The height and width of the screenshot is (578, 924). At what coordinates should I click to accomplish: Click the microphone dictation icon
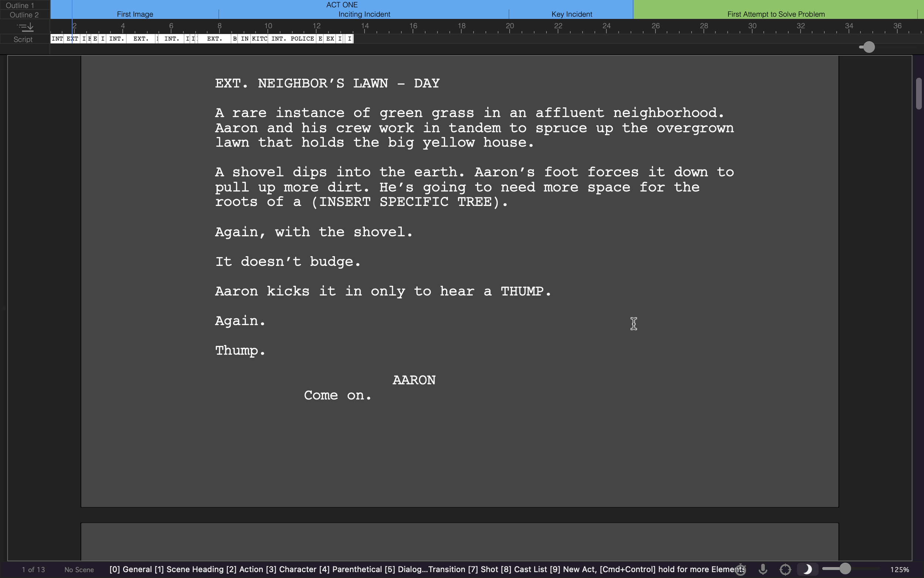pos(763,569)
